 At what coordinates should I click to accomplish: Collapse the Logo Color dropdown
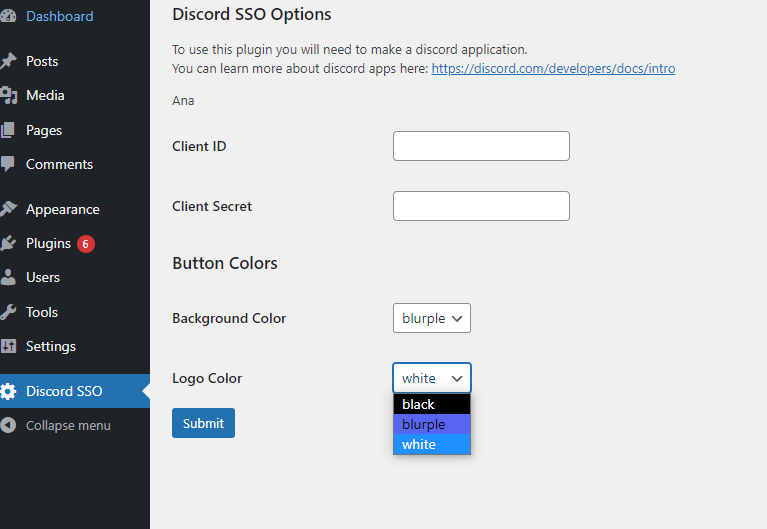coord(432,378)
